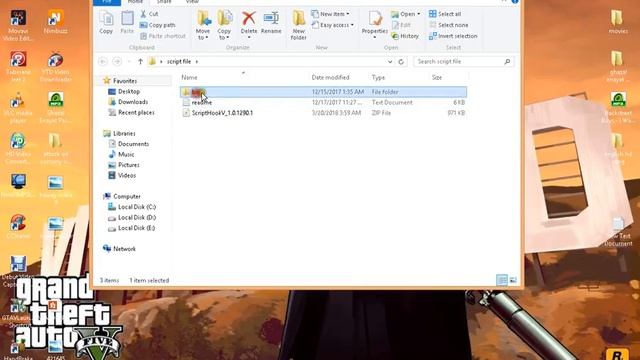Select Nimbuzz desktop icon

(56, 22)
